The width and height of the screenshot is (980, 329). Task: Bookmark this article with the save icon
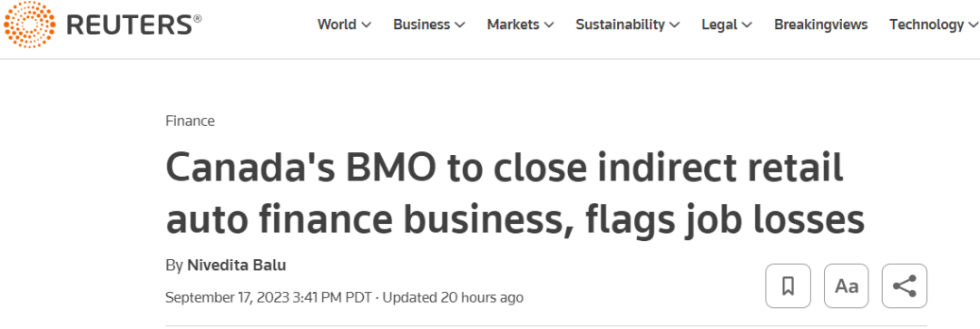[788, 285]
